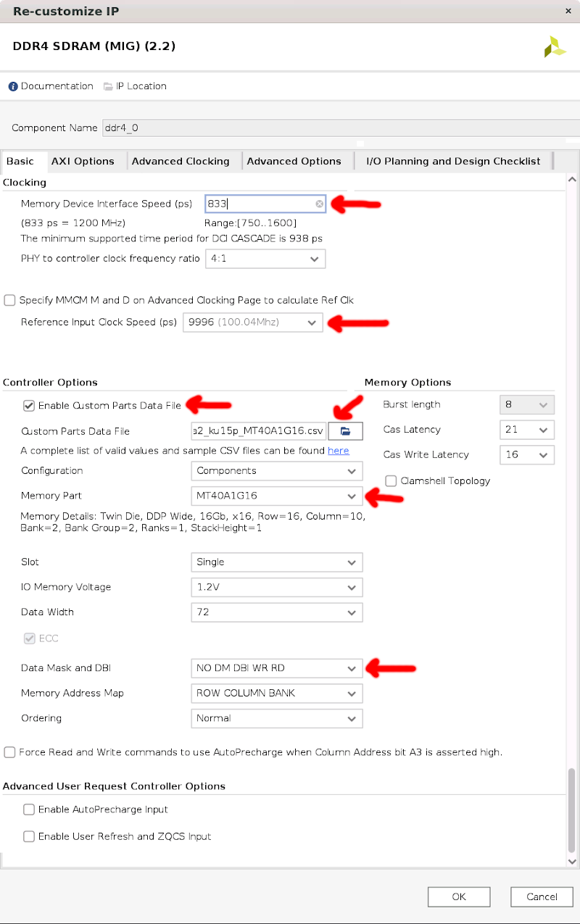Image resolution: width=580 pixels, height=924 pixels.
Task: Click the Cancel button
Action: tap(542, 897)
